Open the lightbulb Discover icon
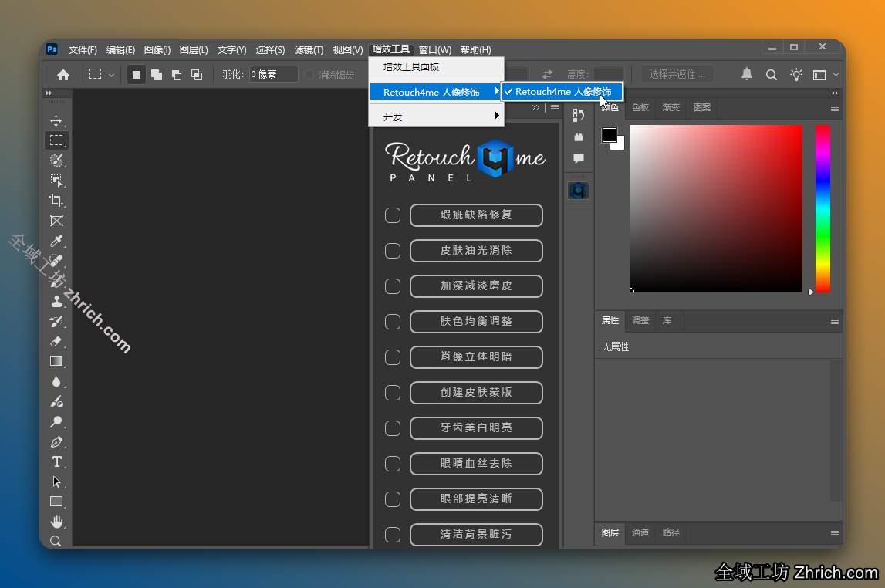Image resolution: width=885 pixels, height=588 pixels. pos(795,75)
